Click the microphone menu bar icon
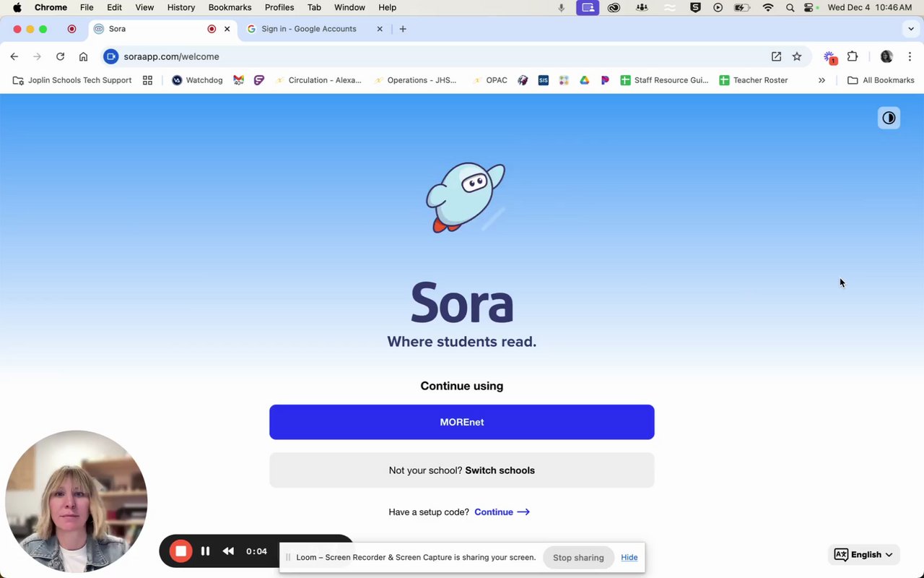The image size is (924, 578). (x=562, y=7)
